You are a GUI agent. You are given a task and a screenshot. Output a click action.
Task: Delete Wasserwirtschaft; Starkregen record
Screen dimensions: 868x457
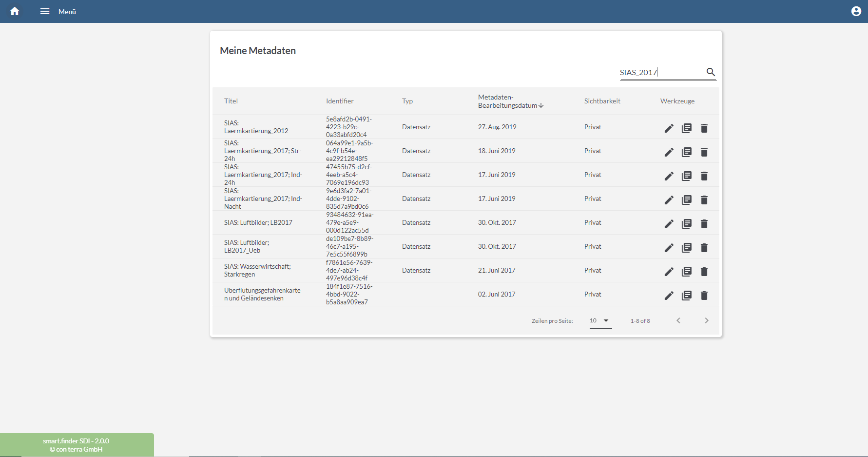coord(704,272)
